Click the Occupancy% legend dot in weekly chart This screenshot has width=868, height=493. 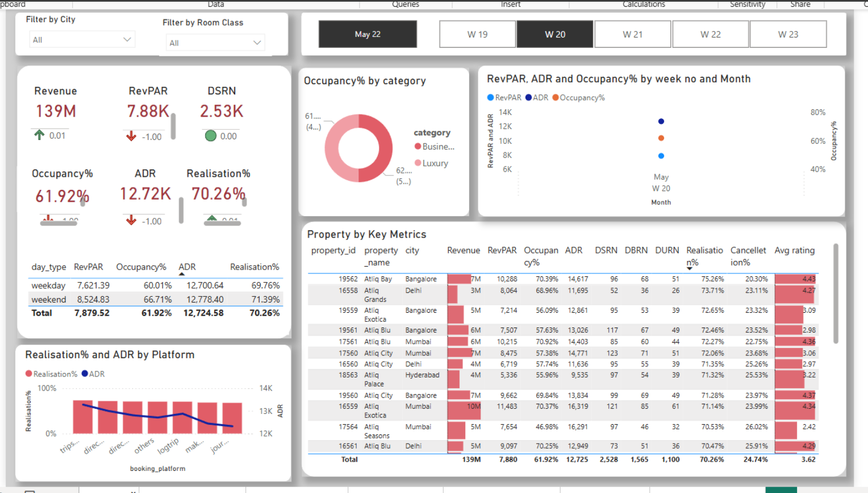pos(557,97)
